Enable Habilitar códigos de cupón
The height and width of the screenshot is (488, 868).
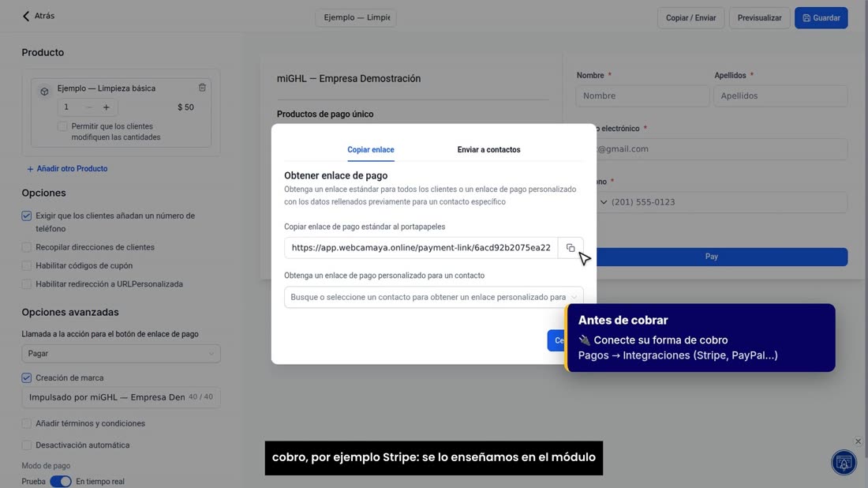click(27, 265)
